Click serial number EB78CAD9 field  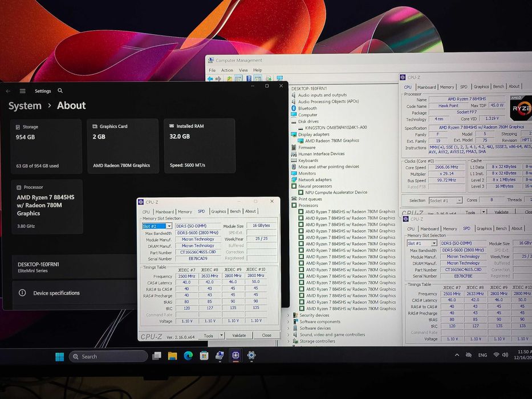click(x=198, y=259)
